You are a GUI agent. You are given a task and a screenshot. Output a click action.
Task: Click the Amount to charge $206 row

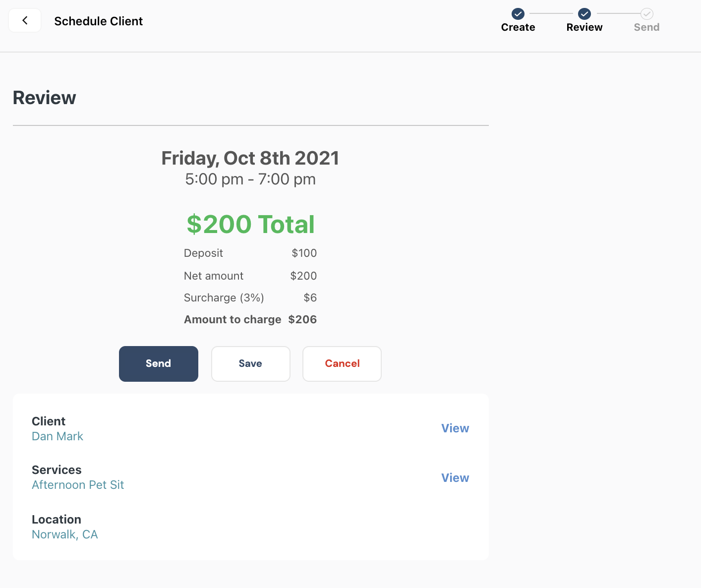(x=250, y=319)
